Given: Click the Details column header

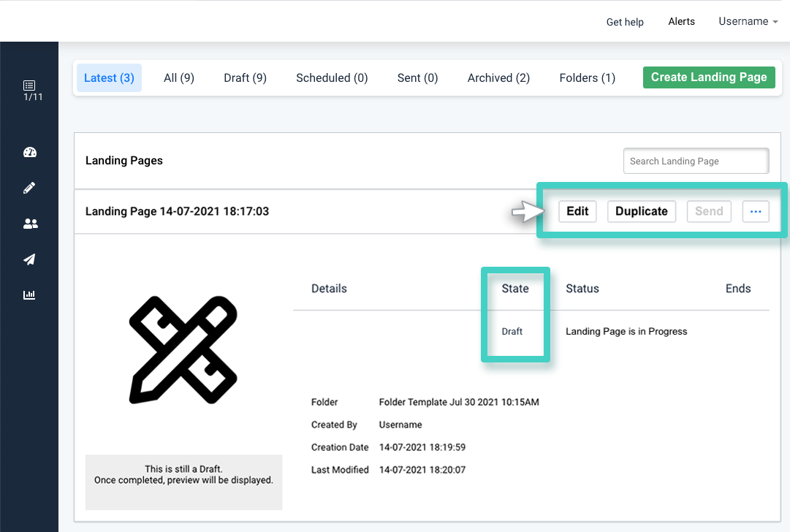Looking at the screenshot, I should point(329,289).
